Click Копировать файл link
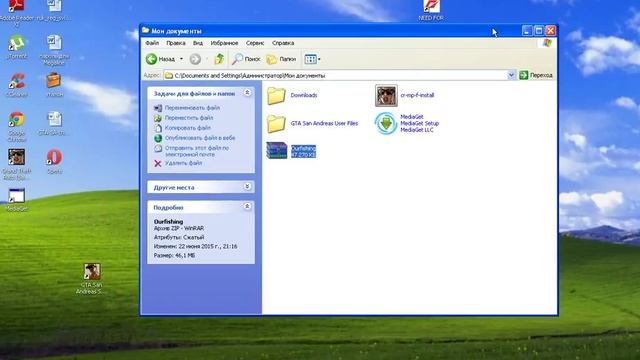Image resolution: width=640 pixels, height=360 pixels. point(188,128)
